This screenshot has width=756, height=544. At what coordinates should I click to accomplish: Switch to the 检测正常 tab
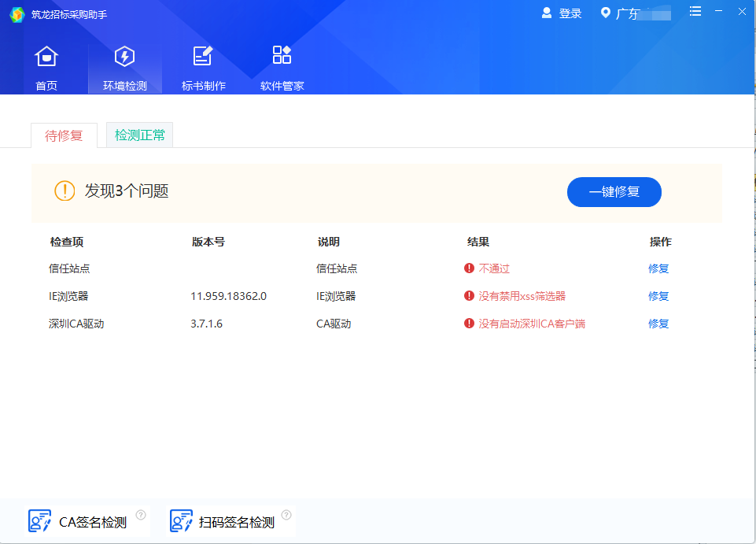(x=140, y=135)
